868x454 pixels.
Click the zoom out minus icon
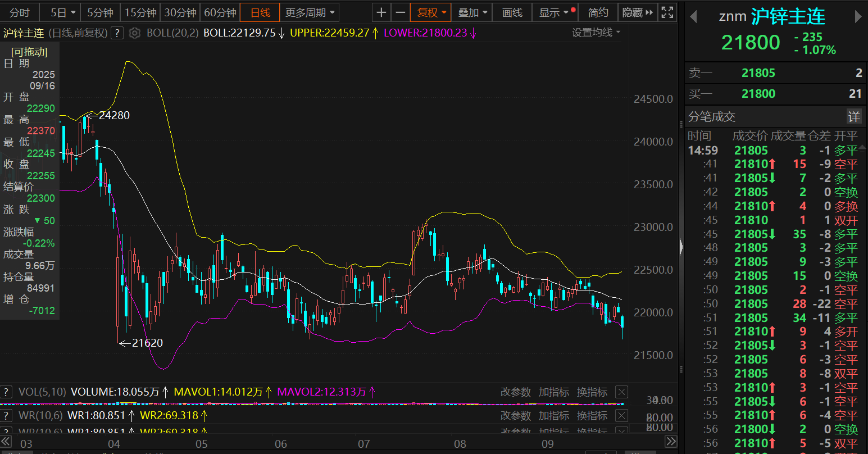(x=400, y=12)
